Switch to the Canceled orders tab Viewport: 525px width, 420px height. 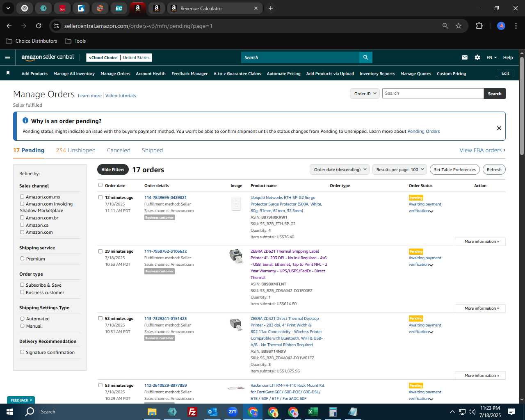(x=119, y=150)
